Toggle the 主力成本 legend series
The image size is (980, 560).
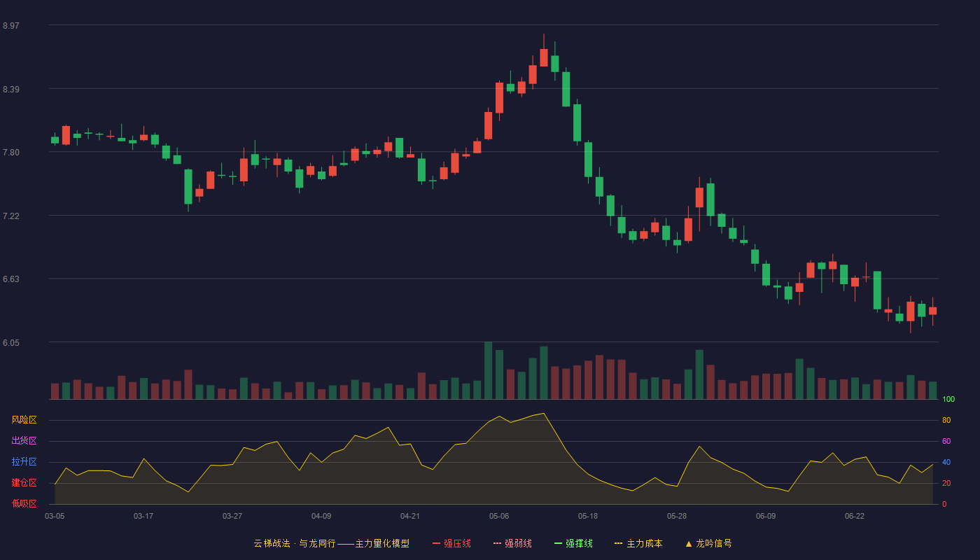[x=638, y=543]
